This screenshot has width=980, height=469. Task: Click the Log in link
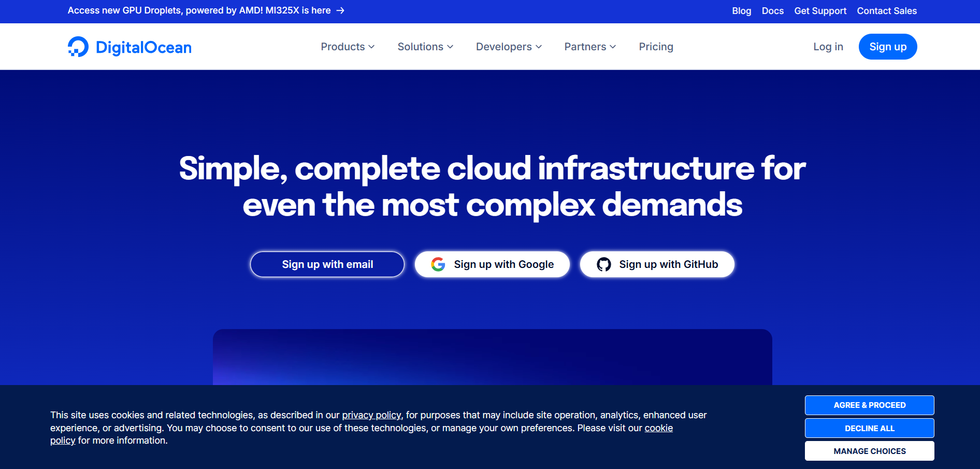[828, 47]
